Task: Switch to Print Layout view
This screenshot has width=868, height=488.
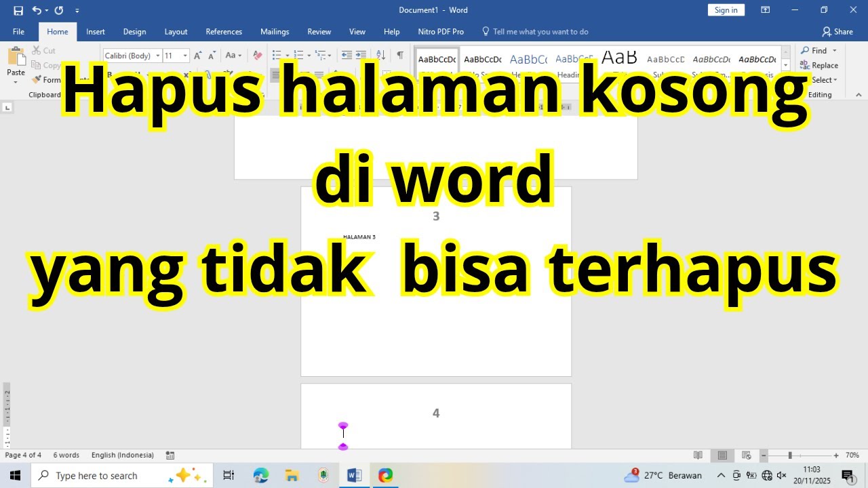Action: click(x=722, y=455)
